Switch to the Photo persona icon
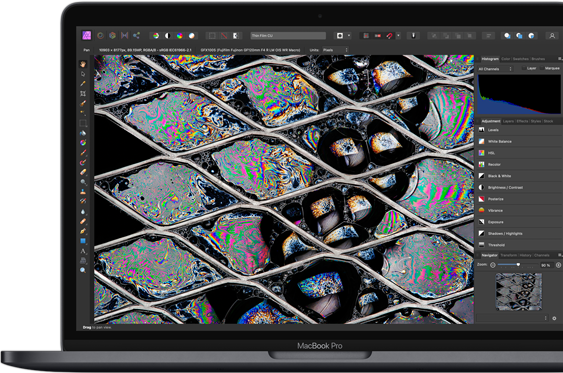The height and width of the screenshot is (373, 563). (x=87, y=35)
